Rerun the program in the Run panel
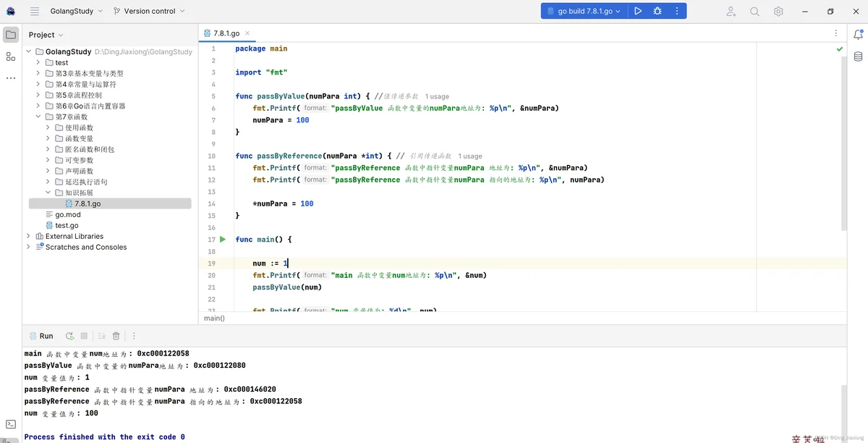The image size is (868, 443). (x=69, y=336)
